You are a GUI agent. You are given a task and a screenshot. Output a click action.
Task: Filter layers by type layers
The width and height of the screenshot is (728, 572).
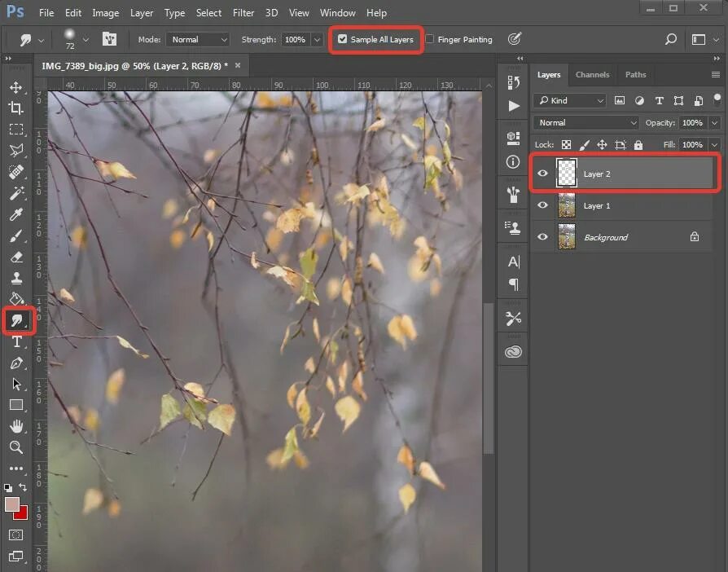(659, 100)
